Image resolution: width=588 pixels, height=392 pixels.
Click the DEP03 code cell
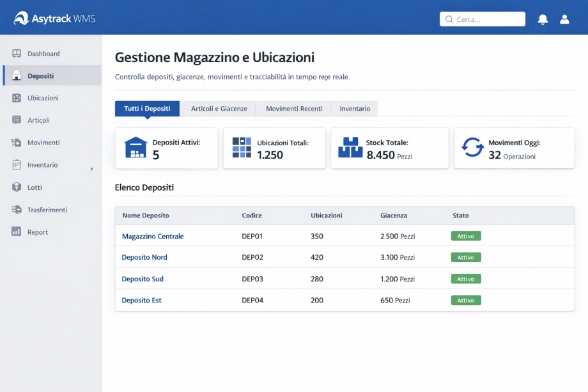tap(252, 279)
